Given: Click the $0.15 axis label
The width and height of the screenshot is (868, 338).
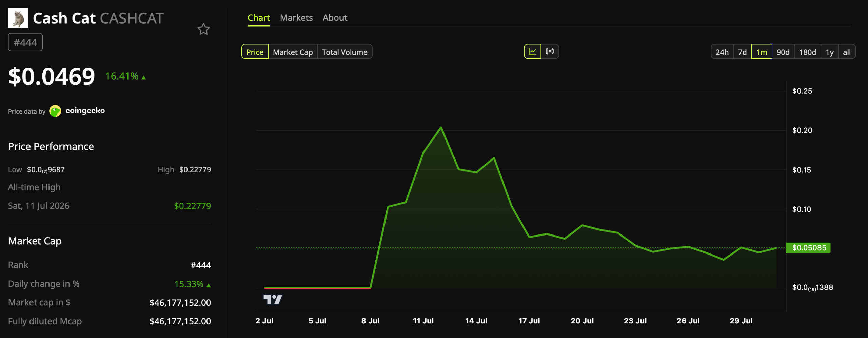Looking at the screenshot, I should pyautogui.click(x=802, y=170).
